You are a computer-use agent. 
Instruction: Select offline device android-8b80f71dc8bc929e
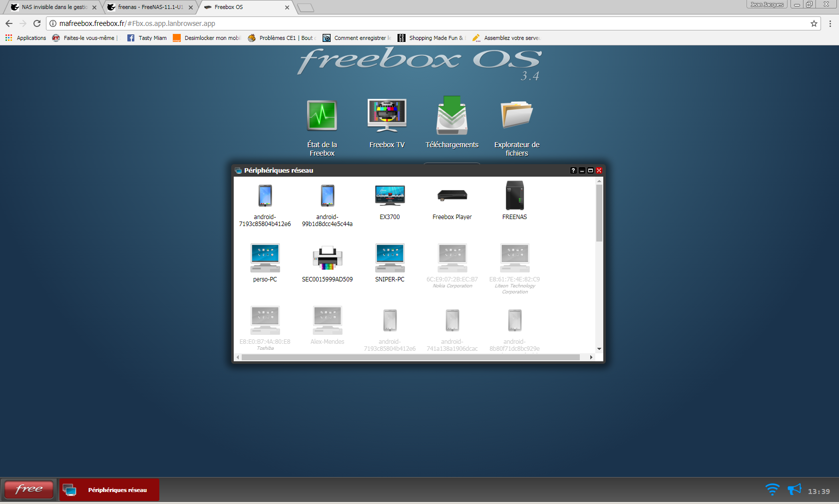[515, 320]
